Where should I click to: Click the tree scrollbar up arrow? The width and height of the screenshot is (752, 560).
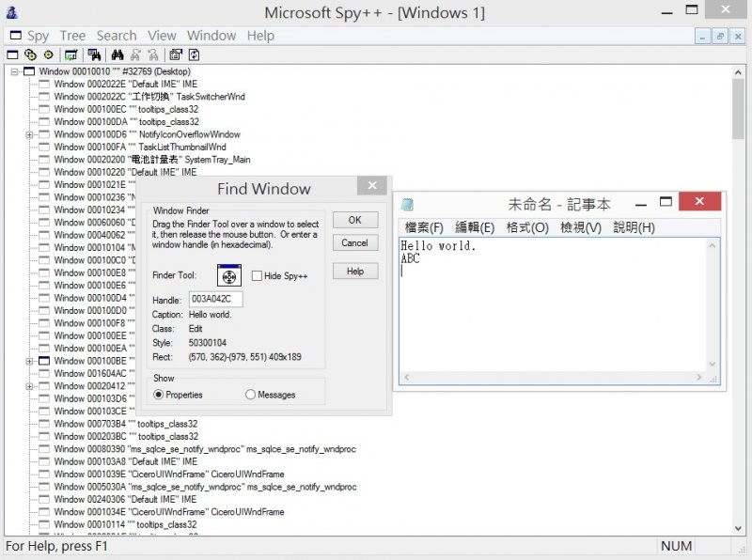coord(738,72)
